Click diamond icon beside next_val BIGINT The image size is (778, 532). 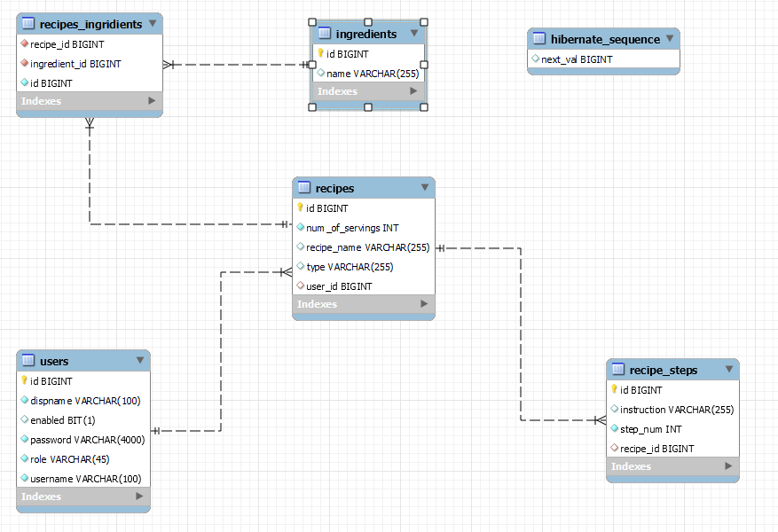(x=535, y=59)
